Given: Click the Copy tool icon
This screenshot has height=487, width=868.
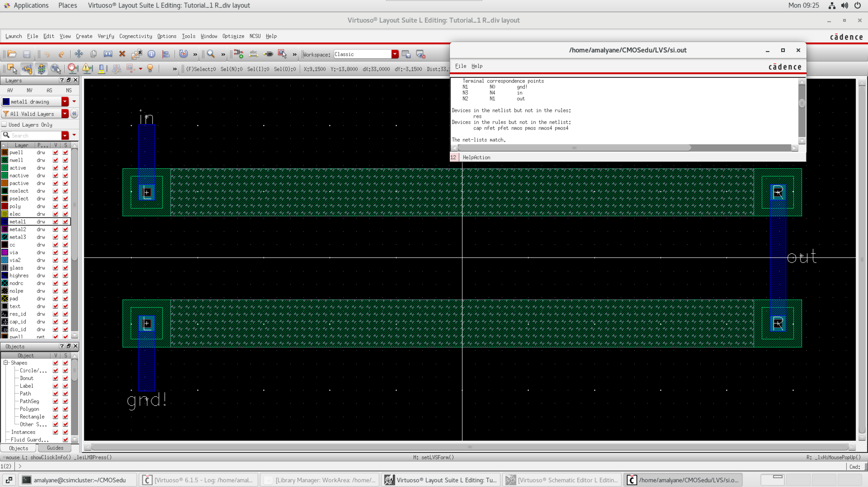Looking at the screenshot, I should pos(93,54).
